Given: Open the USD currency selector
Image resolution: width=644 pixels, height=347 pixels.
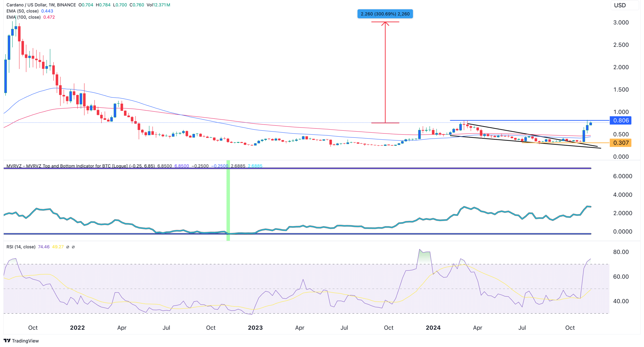Looking at the screenshot, I should click(624, 5).
